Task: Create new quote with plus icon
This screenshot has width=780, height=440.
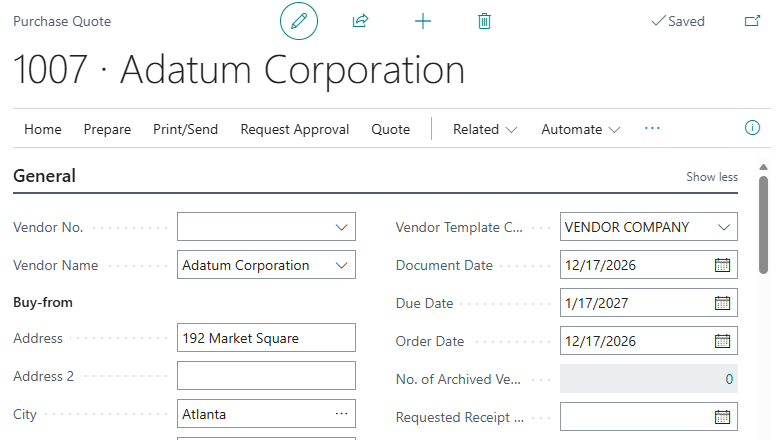Action: (x=423, y=21)
